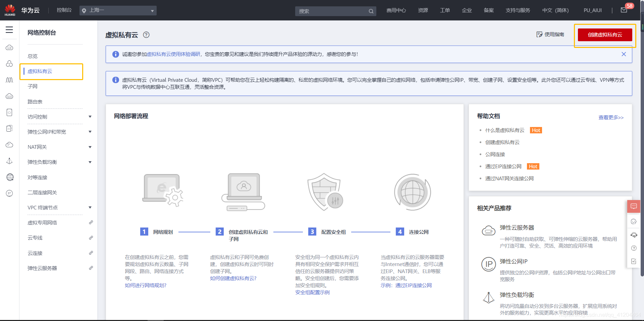
Task: Open 企业 in the top bar
Action: tap(467, 10)
